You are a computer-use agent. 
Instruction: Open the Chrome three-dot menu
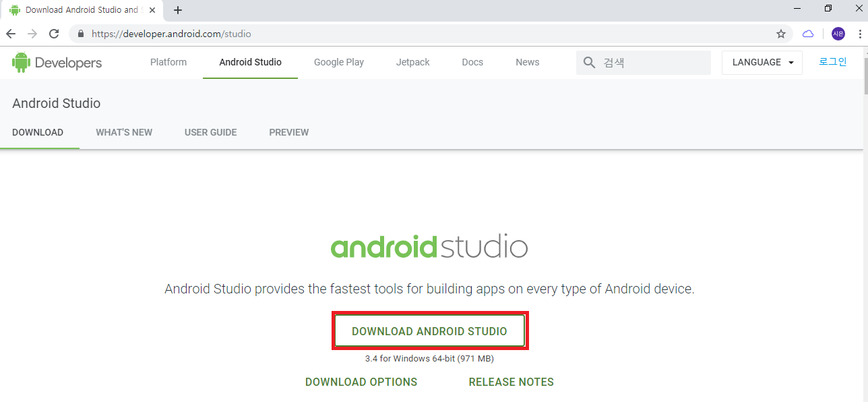pyautogui.click(x=860, y=34)
